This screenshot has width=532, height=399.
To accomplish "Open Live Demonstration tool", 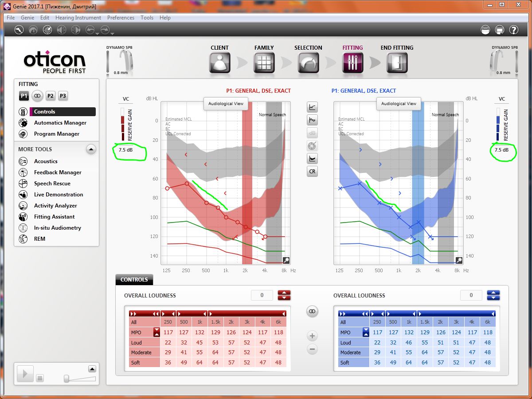I will coord(59,195).
